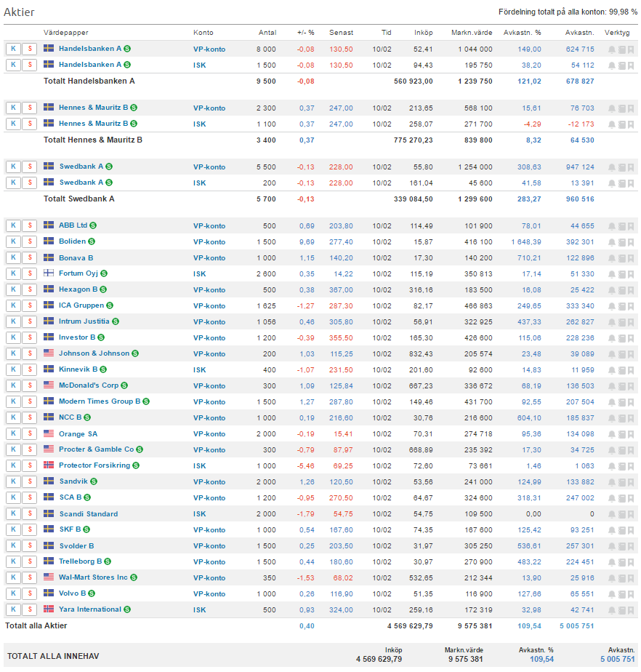Sort by Antal column header
The image size is (641, 672).
[267, 33]
